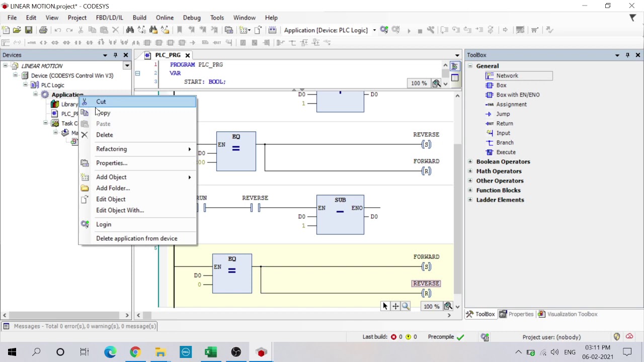Select the magnifier tool in the ladder editor
This screenshot has width=644, height=362.
pos(406,306)
